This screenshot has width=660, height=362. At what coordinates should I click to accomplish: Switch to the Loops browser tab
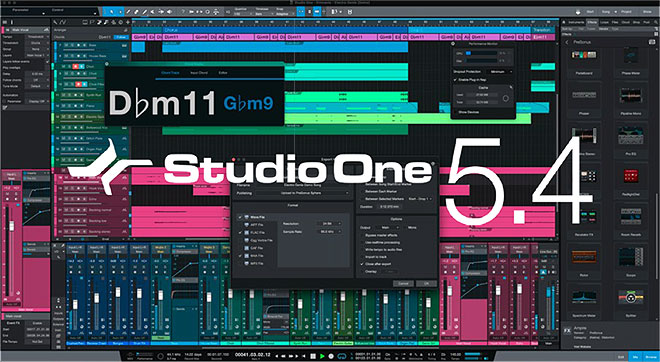pos(604,22)
